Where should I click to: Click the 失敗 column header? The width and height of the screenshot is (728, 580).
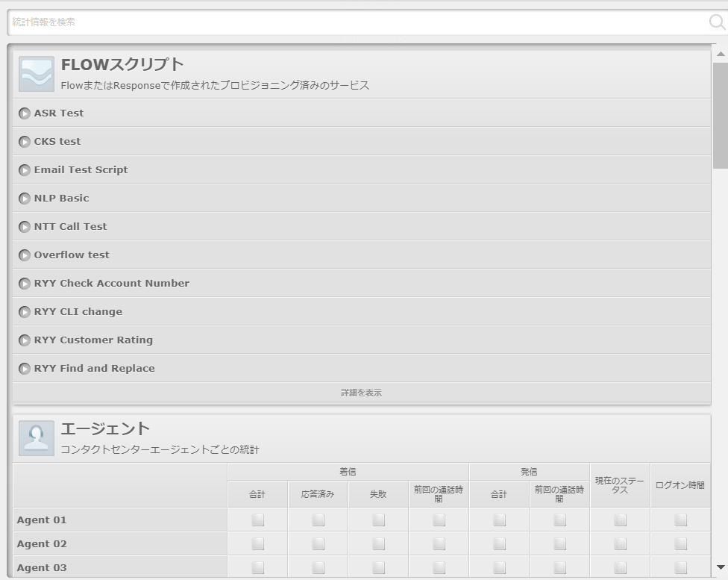click(x=378, y=494)
